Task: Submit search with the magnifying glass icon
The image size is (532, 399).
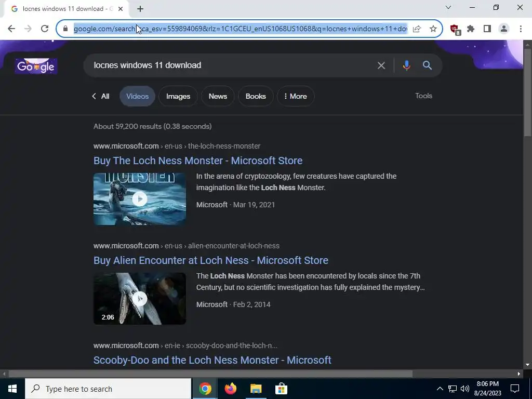Action: (427, 65)
